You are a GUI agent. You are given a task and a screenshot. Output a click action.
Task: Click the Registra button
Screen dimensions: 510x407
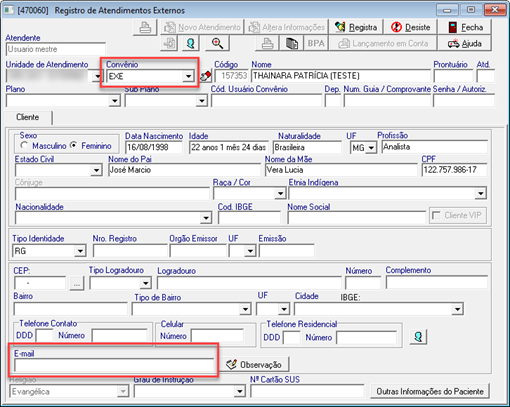(x=356, y=27)
